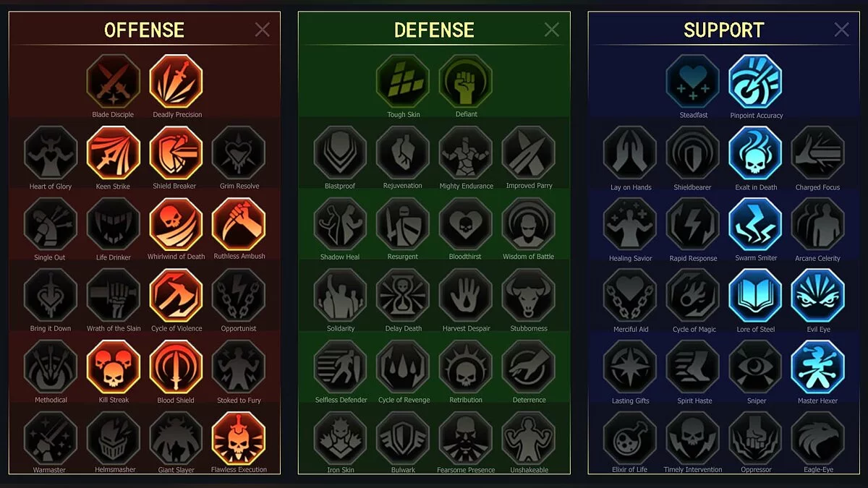Click the Master Hexer icon

(818, 367)
